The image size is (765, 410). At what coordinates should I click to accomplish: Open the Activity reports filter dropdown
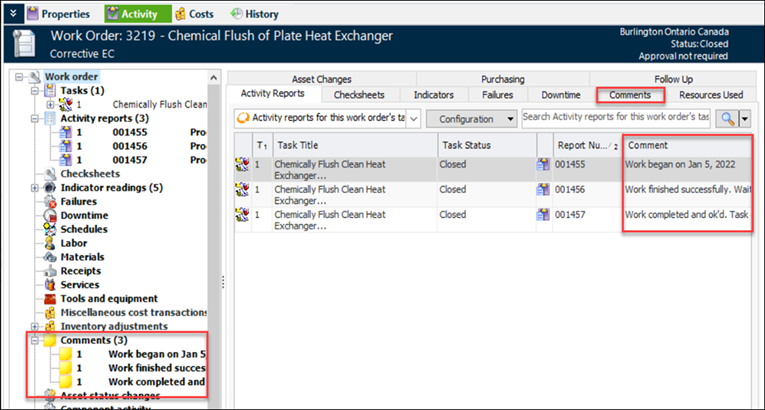click(413, 118)
